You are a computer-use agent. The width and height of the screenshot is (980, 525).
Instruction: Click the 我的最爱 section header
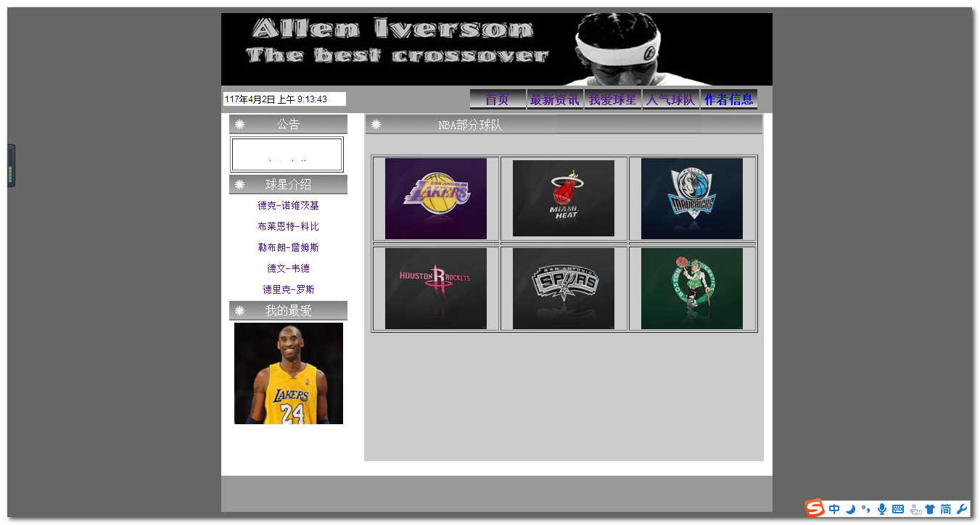[x=288, y=310]
